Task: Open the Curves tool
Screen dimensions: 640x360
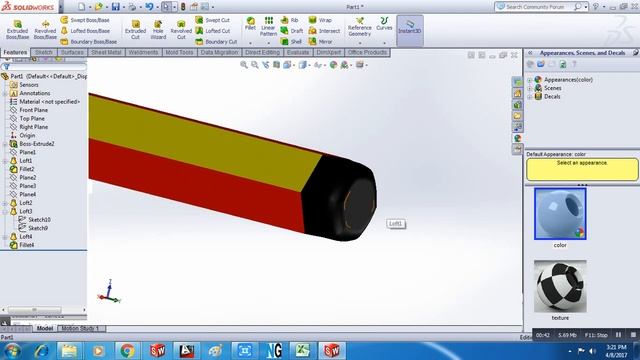Action: pos(384,24)
